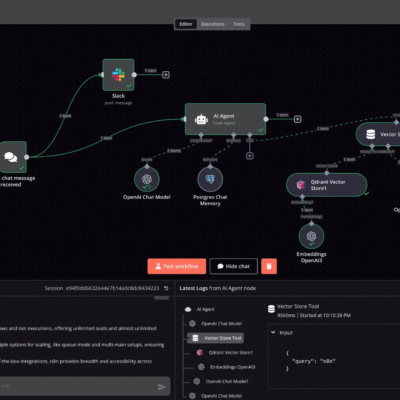Click the AI Agent Memory connector
The image size is (400, 400).
(x=234, y=135)
